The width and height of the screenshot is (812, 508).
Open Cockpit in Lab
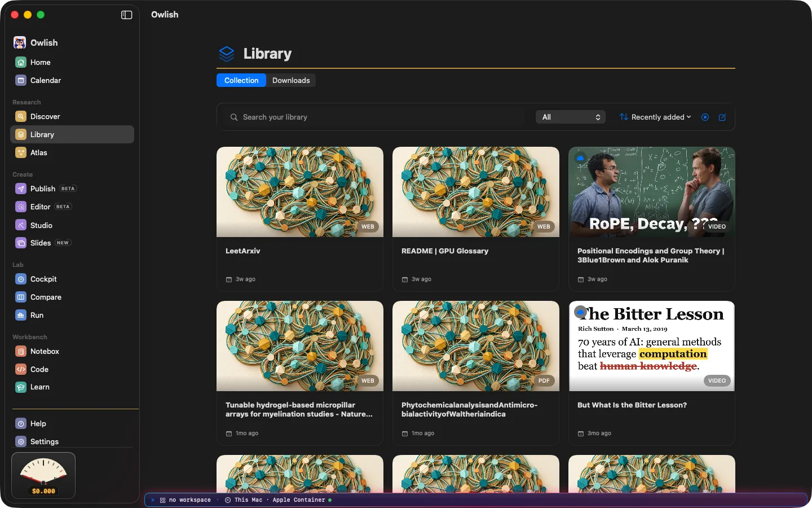pyautogui.click(x=72, y=279)
